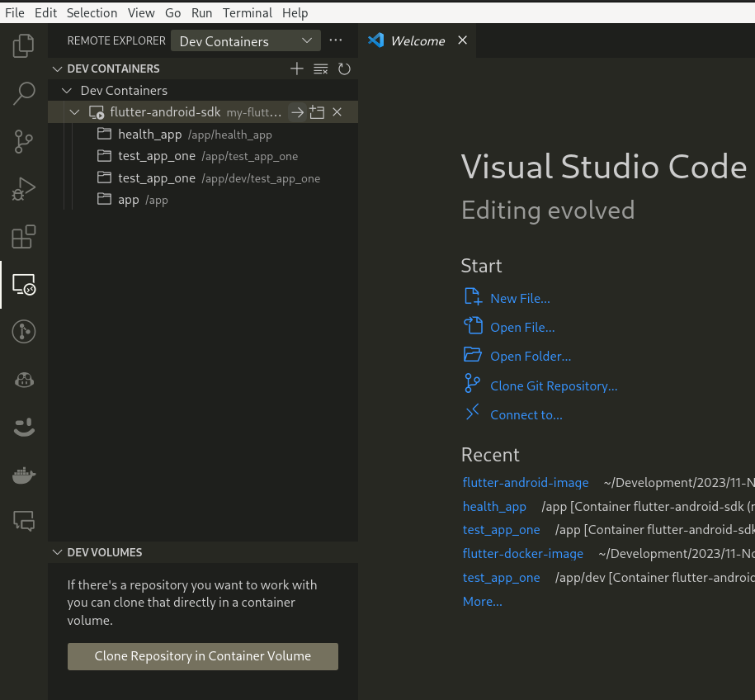Open the Search view icon
Viewport: 755px width, 700px height.
[23, 93]
